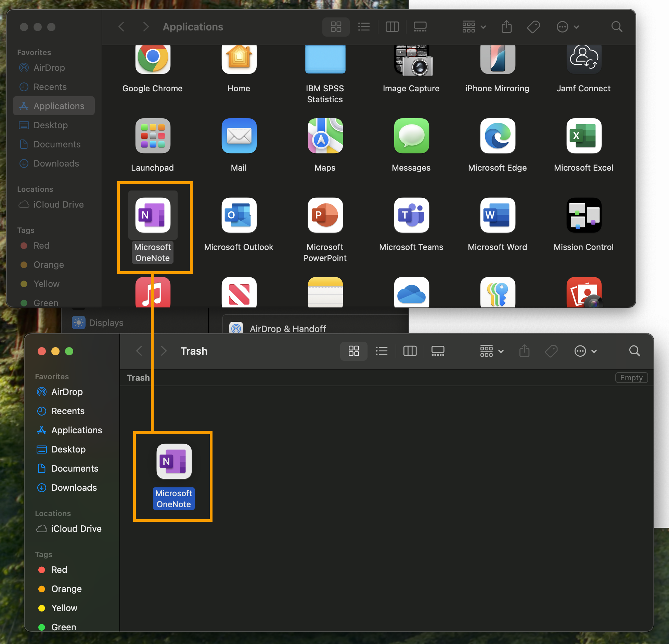669x644 pixels.
Task: Select Microsoft Excel icon
Action: pyautogui.click(x=584, y=136)
